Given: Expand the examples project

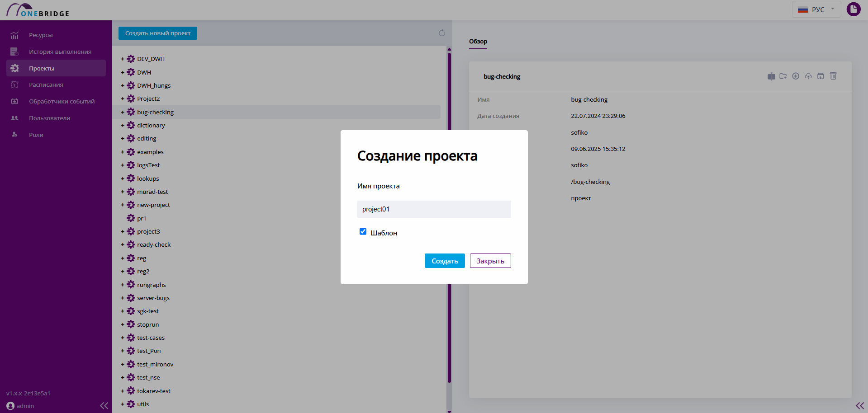Looking at the screenshot, I should [123, 152].
